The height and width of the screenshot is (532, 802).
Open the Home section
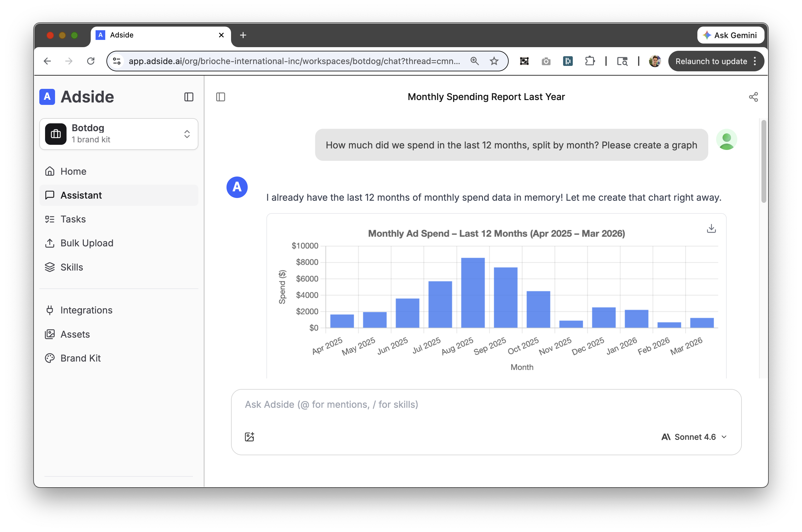pyautogui.click(x=73, y=171)
